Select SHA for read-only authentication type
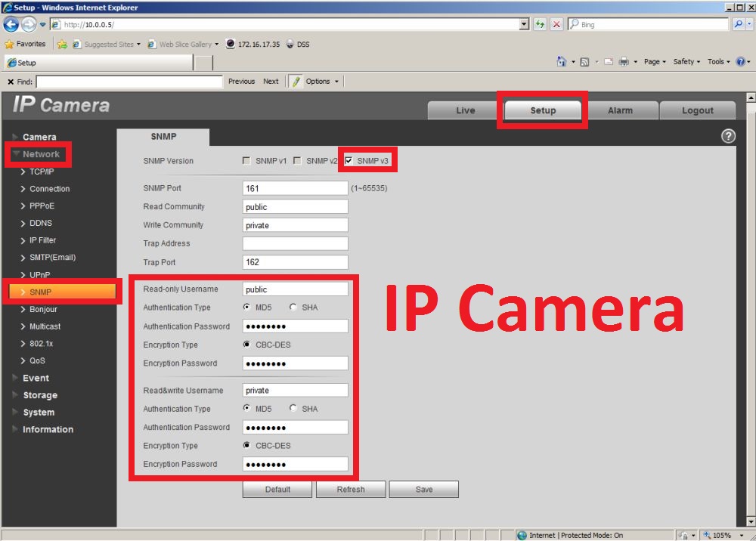This screenshot has width=756, height=541. point(293,308)
